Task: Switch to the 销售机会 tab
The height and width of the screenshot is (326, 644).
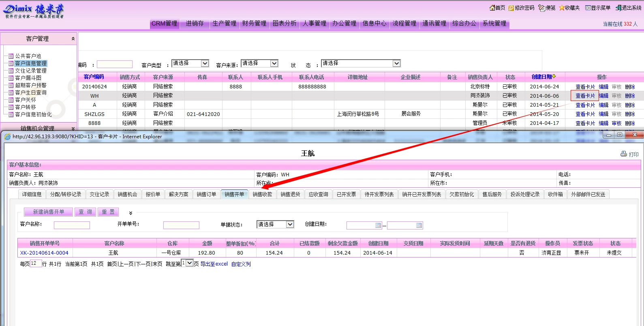Action: pos(128,195)
